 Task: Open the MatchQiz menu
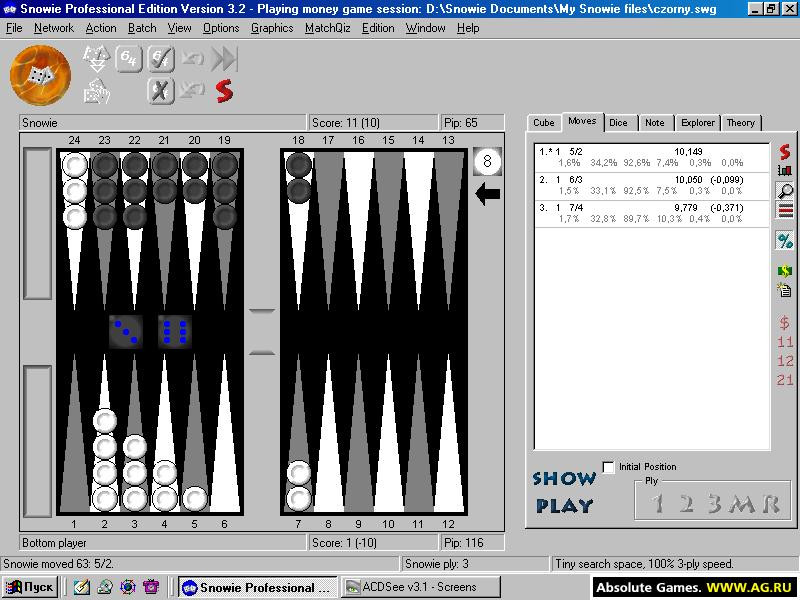tap(328, 28)
